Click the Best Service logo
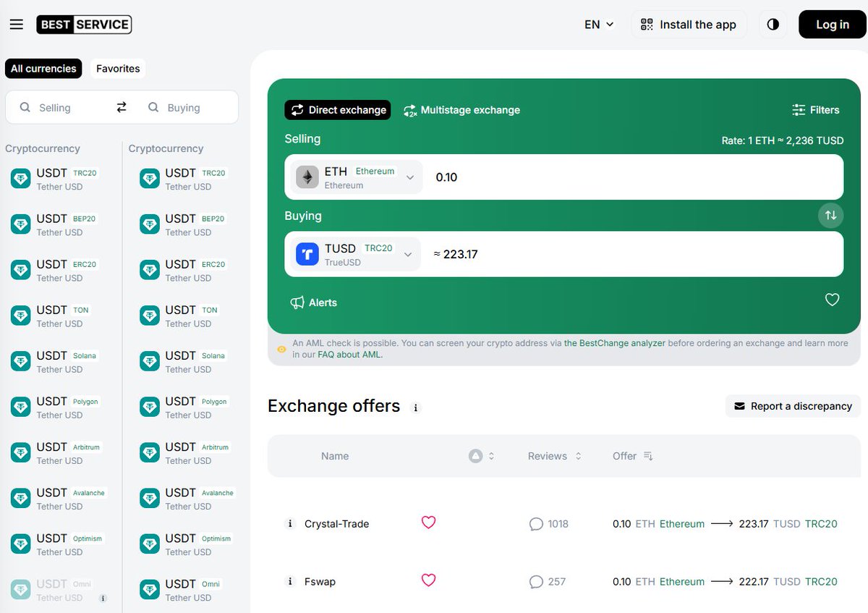Viewport: 868px width, 613px height. coord(84,25)
